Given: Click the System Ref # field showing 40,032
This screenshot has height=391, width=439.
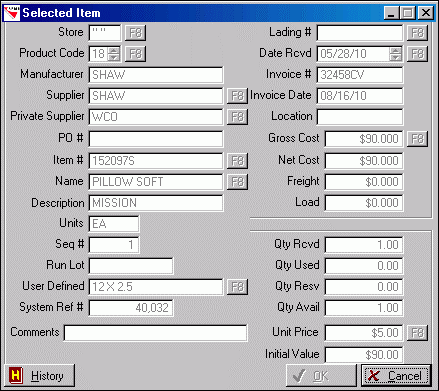Looking at the screenshot, I should click(131, 308).
